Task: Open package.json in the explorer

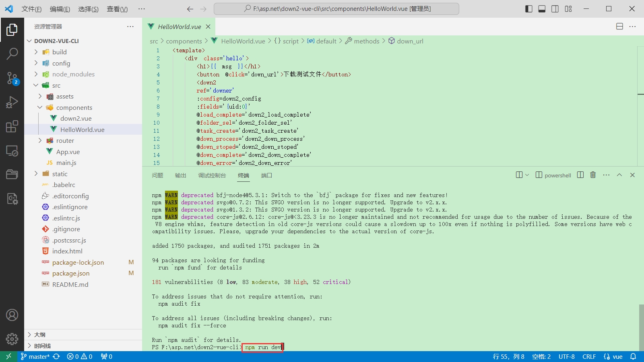Action: click(71, 274)
